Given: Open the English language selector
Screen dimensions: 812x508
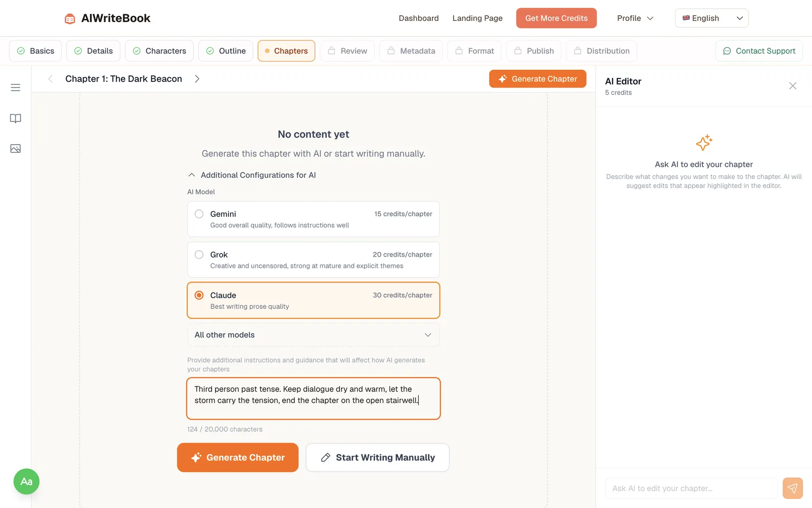Looking at the screenshot, I should [x=712, y=18].
